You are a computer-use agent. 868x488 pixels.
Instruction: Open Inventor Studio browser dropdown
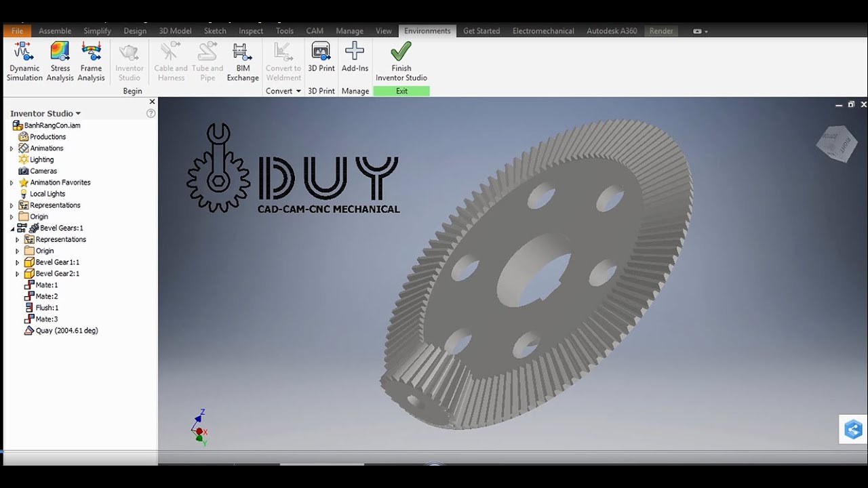(x=45, y=113)
